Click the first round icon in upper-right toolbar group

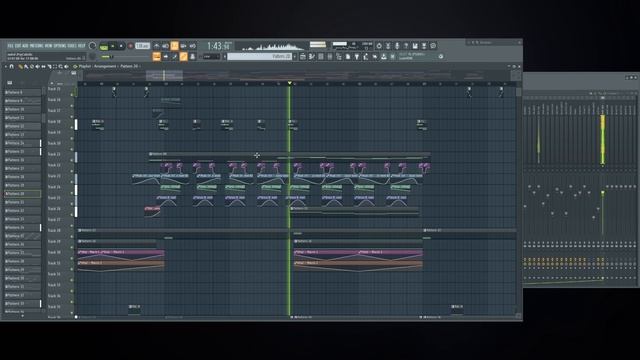point(379,46)
